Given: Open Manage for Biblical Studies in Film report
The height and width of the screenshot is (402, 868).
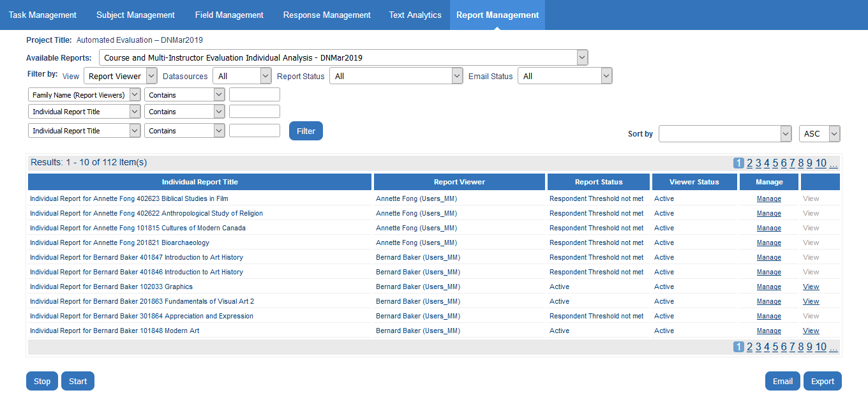Looking at the screenshot, I should pyautogui.click(x=768, y=199).
